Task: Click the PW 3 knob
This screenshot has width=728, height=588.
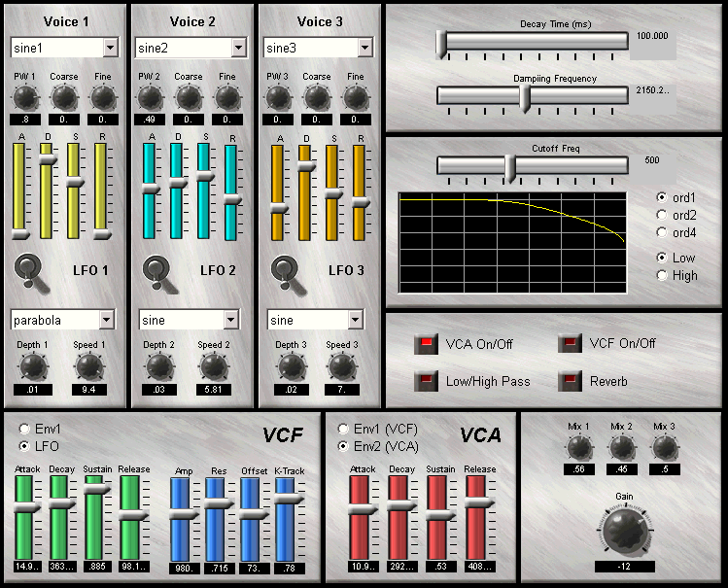Action: coord(278,98)
